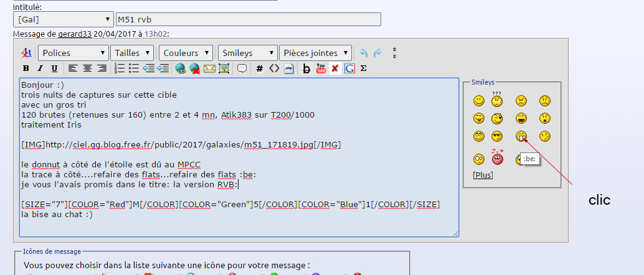Insert the tilted head smiley
Screen dimensions: 644x275
coord(544,136)
